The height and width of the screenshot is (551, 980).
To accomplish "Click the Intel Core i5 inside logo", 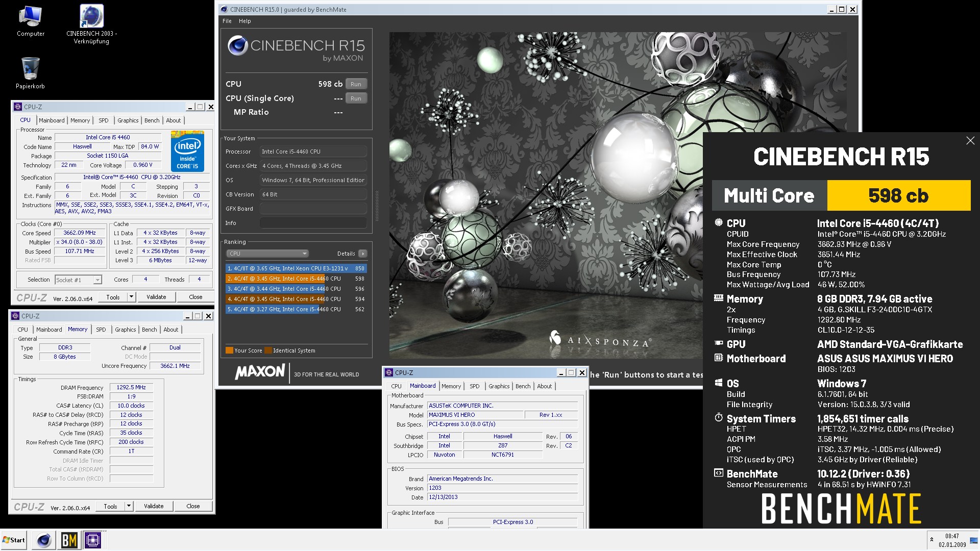I will pos(187,151).
